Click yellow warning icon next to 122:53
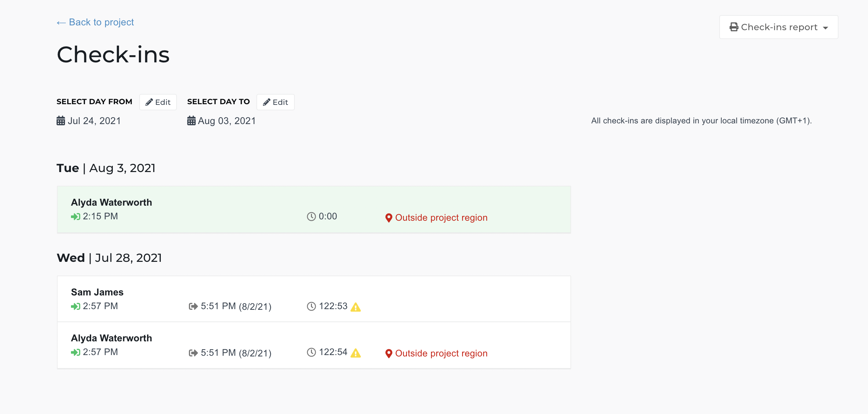Screen dimensions: 868x414 tap(356, 307)
